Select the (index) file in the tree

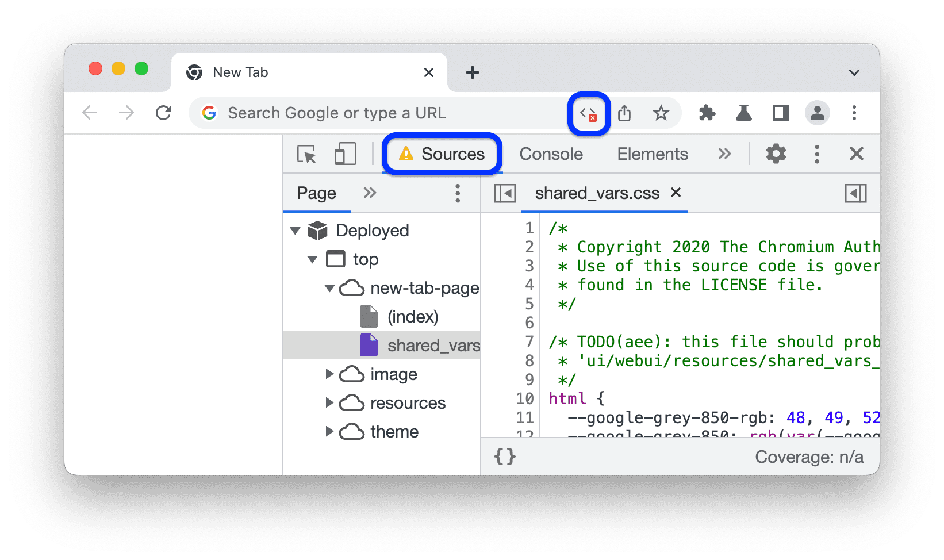pyautogui.click(x=413, y=316)
